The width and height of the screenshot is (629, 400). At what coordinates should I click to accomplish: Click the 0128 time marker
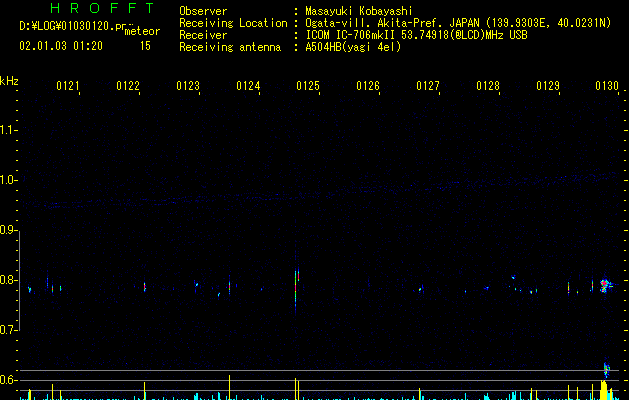click(x=488, y=86)
